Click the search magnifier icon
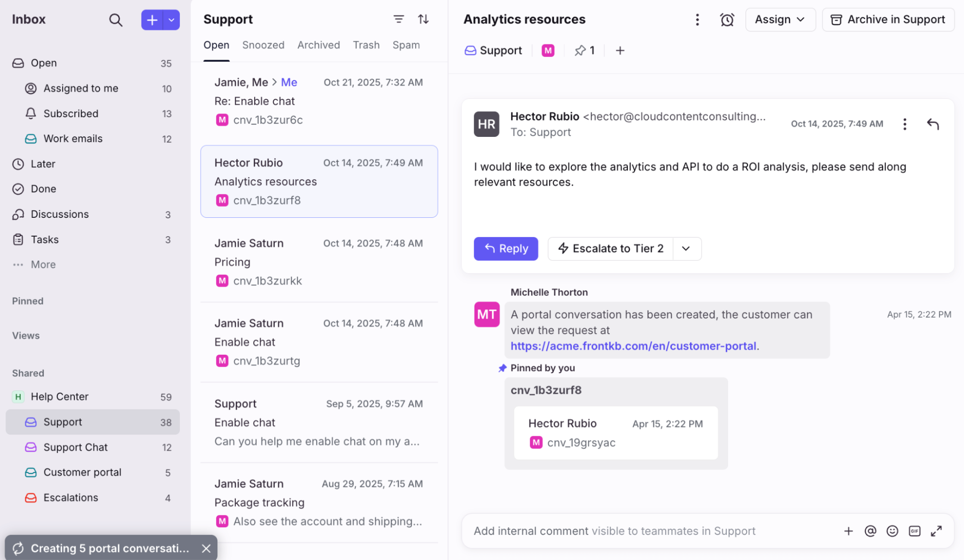Viewport: 964px width, 560px height. point(115,20)
